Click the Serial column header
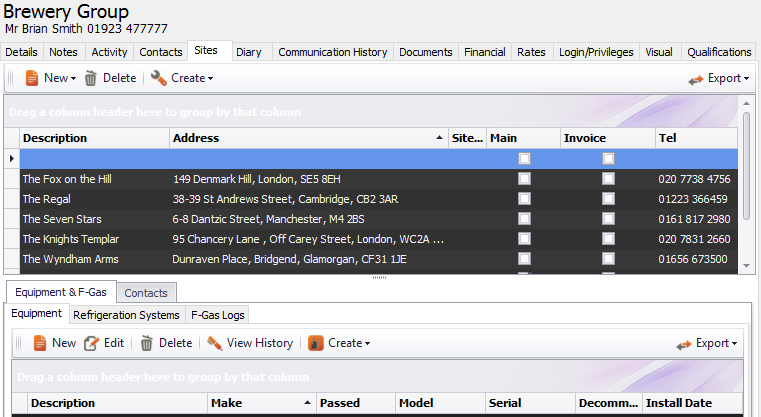761x417 pixels. [530, 403]
